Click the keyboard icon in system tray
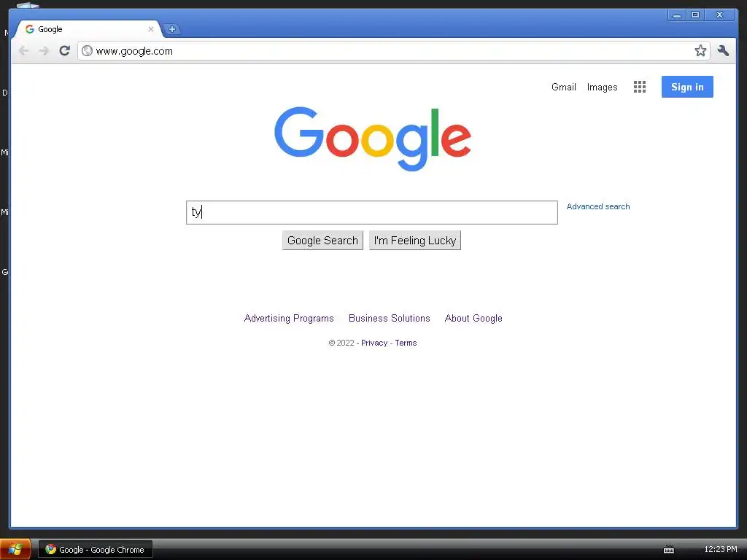 click(x=669, y=550)
